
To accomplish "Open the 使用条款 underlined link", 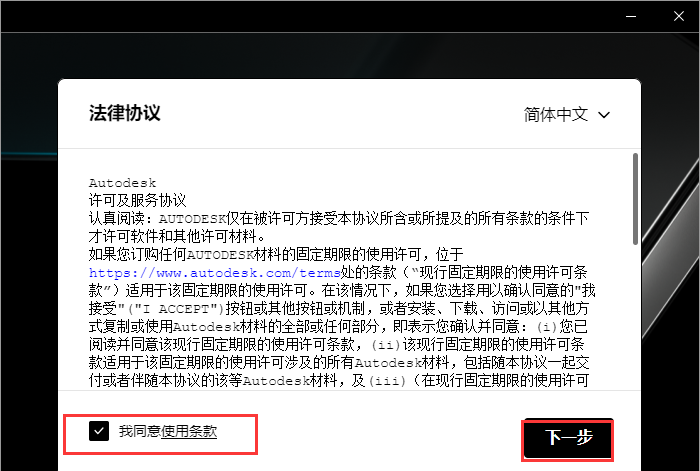I will (x=189, y=431).
